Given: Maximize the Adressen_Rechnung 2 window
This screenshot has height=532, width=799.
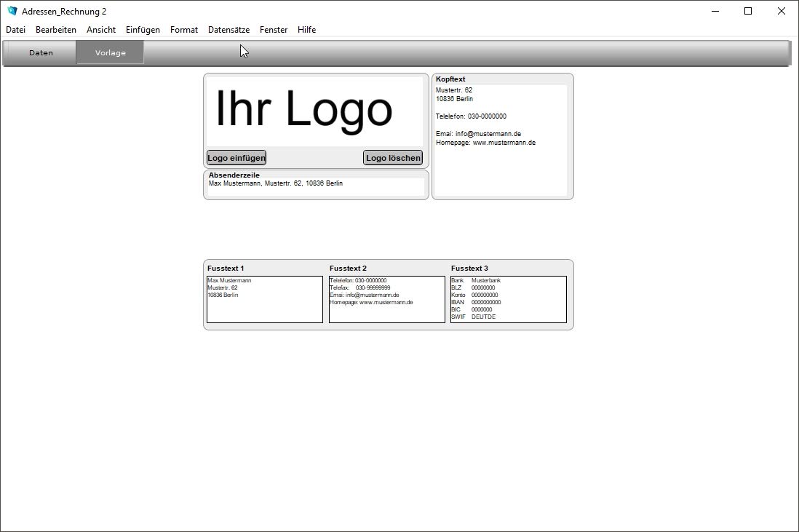Looking at the screenshot, I should tap(748, 11).
